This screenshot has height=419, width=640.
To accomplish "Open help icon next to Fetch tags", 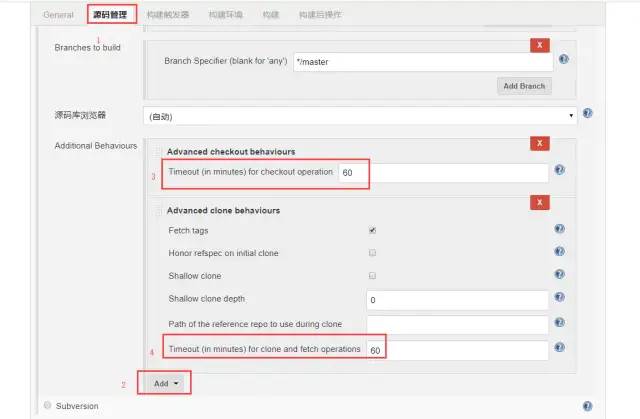I will point(560,229).
